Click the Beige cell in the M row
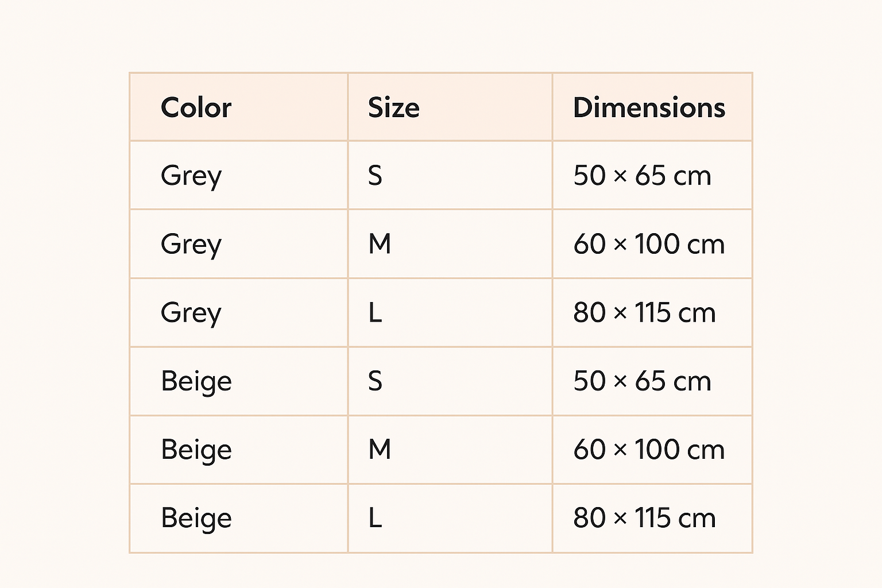The image size is (882, 588). [196, 450]
